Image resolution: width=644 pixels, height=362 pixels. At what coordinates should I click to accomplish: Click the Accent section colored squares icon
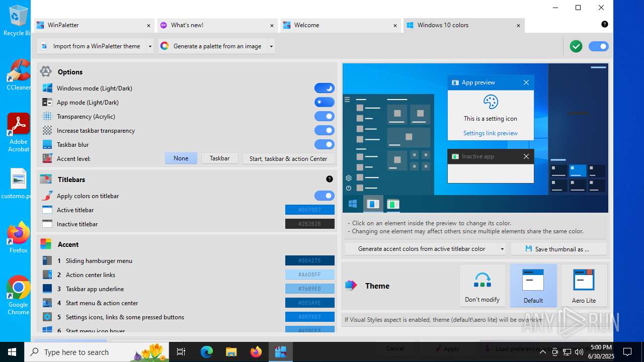46,244
